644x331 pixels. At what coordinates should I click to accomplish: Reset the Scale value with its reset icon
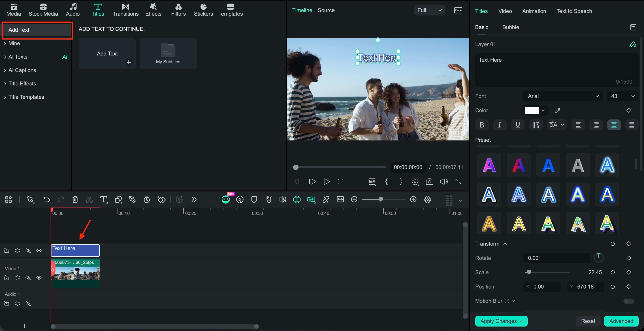(x=612, y=272)
